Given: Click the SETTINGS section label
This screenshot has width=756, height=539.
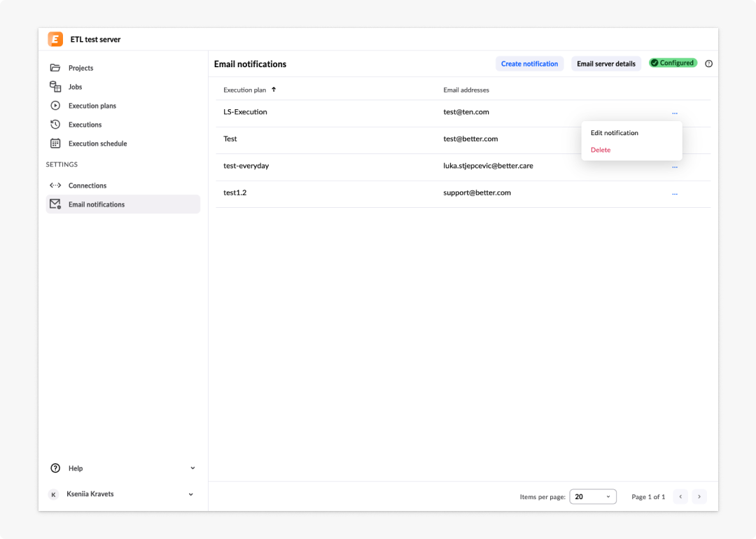Looking at the screenshot, I should click(62, 164).
